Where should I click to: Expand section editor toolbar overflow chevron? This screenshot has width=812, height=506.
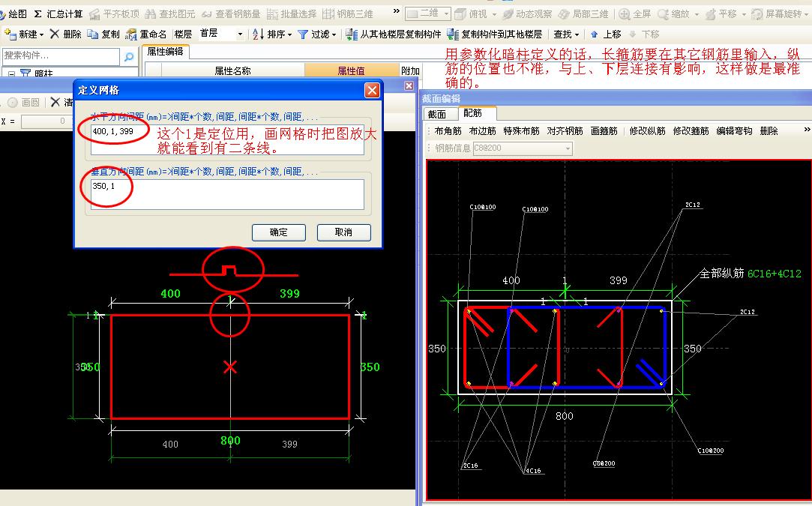pos(807,129)
